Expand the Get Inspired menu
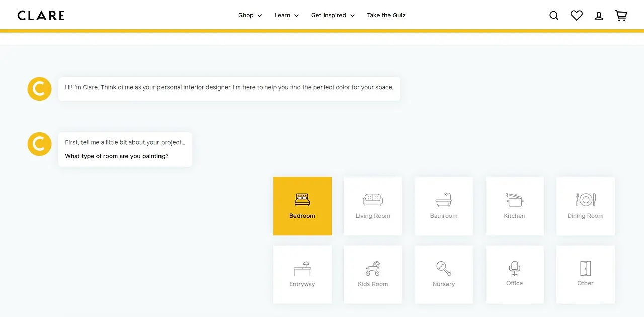The image size is (644, 317). pyautogui.click(x=333, y=15)
